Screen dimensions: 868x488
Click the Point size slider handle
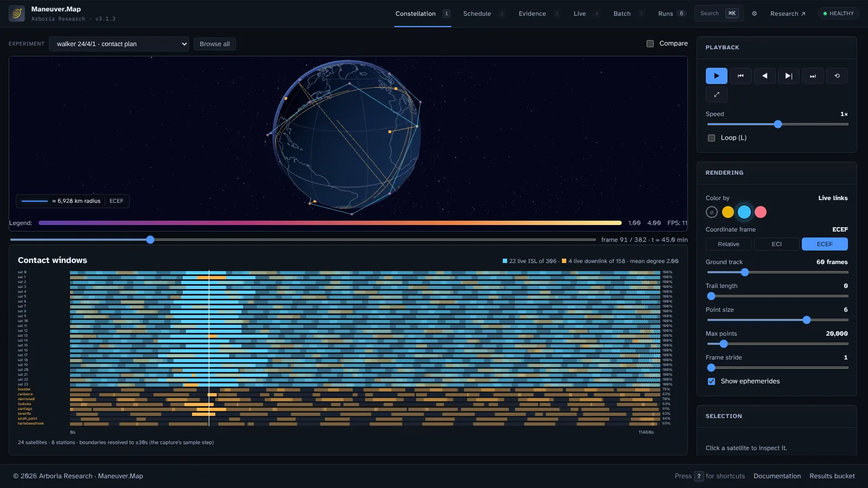pos(807,320)
